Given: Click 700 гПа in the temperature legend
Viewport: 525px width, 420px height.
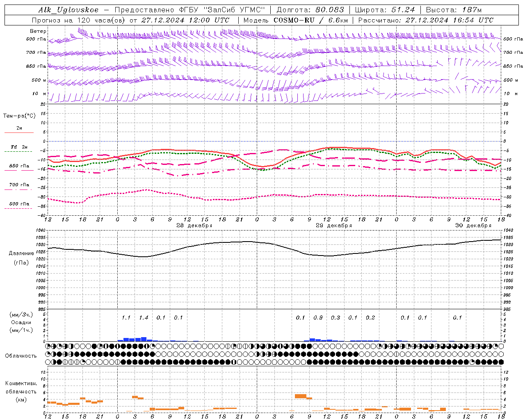Looking at the screenshot, I should click(x=19, y=185).
